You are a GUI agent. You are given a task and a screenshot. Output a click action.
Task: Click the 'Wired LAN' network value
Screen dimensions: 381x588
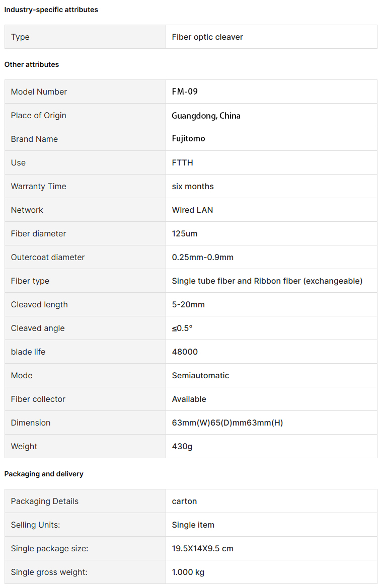192,210
